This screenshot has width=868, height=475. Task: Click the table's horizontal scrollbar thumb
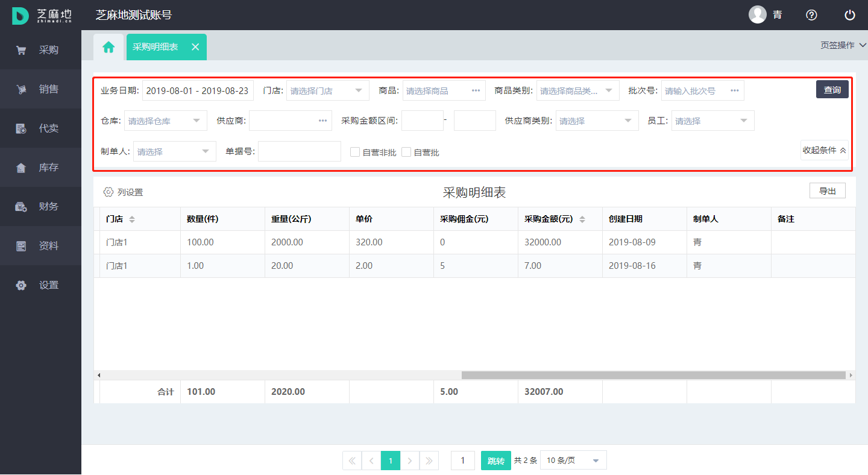tap(653, 375)
